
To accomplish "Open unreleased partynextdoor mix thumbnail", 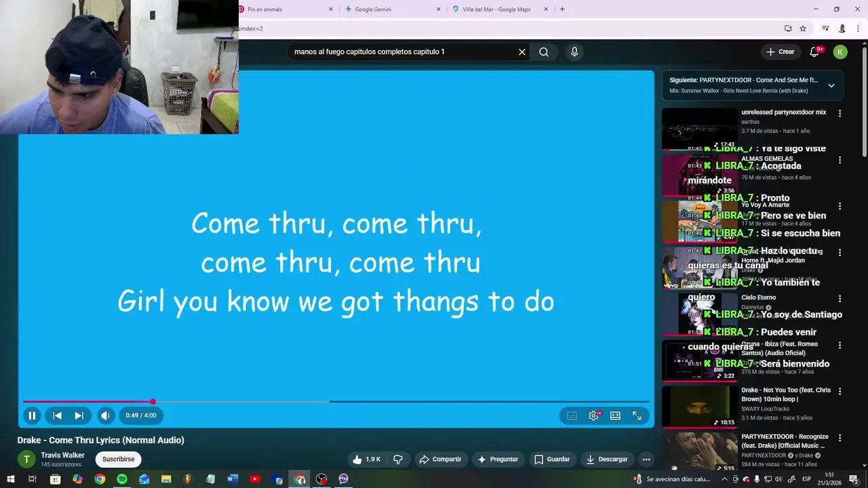I will click(x=699, y=129).
